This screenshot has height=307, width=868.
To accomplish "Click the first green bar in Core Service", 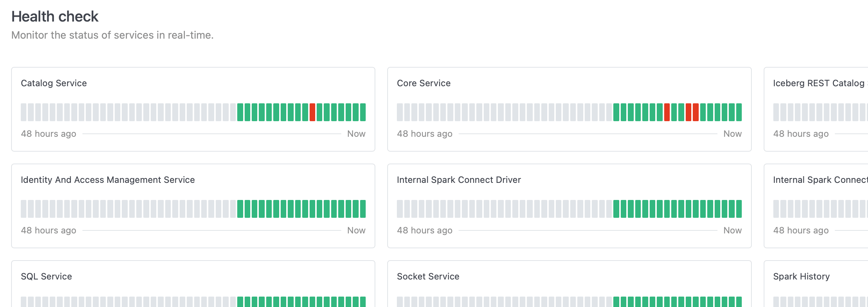I will (616, 112).
